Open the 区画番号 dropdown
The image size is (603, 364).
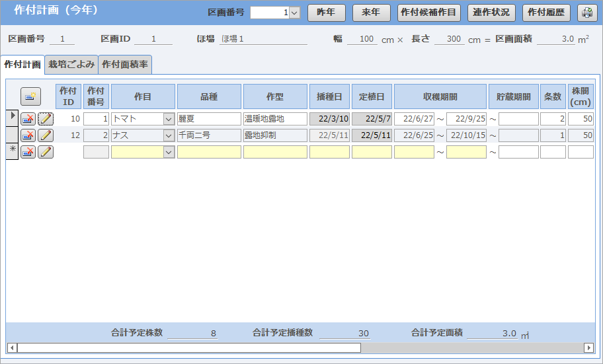294,13
